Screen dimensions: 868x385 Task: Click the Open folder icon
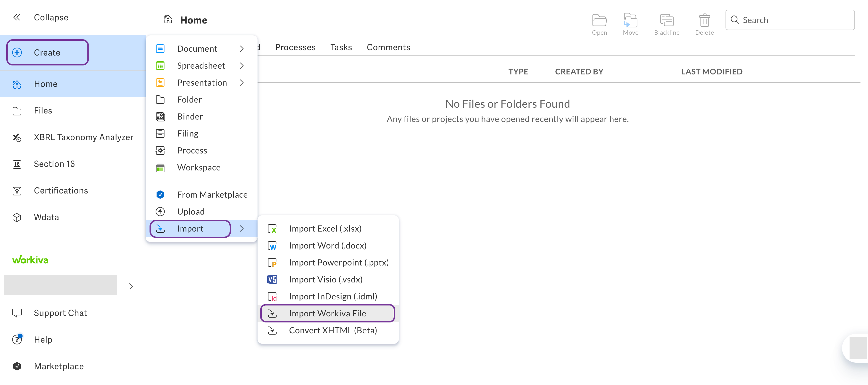pos(599,21)
